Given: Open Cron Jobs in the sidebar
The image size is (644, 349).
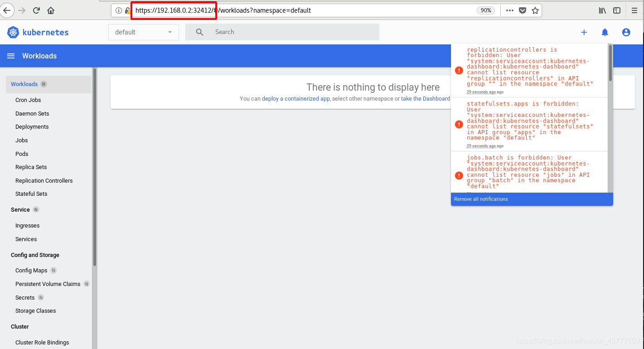Looking at the screenshot, I should 28,100.
